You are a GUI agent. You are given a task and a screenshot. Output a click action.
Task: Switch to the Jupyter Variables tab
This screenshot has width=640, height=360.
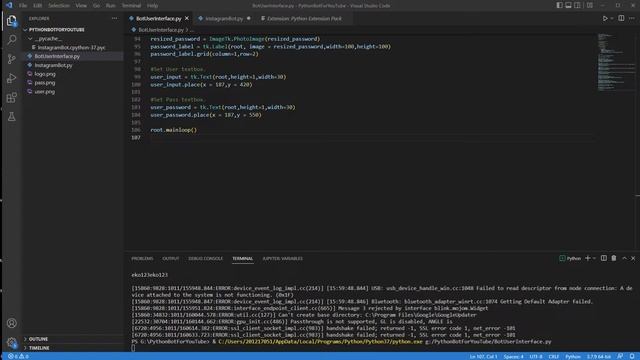282,259
